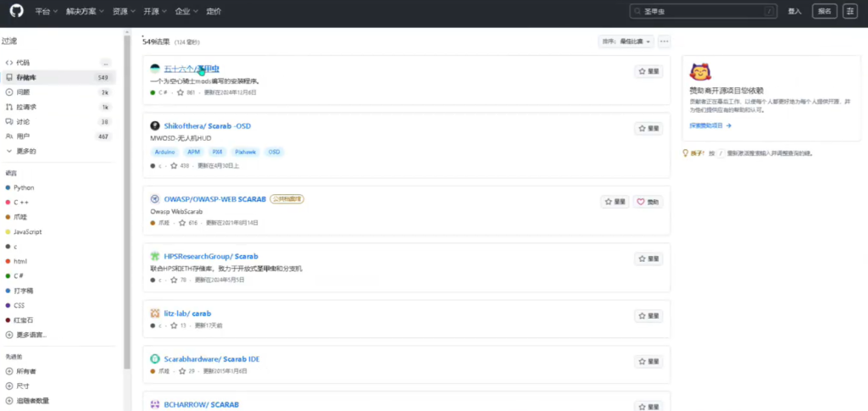
Task: Click the 赞助 sponsor heart button
Action: [648, 202]
